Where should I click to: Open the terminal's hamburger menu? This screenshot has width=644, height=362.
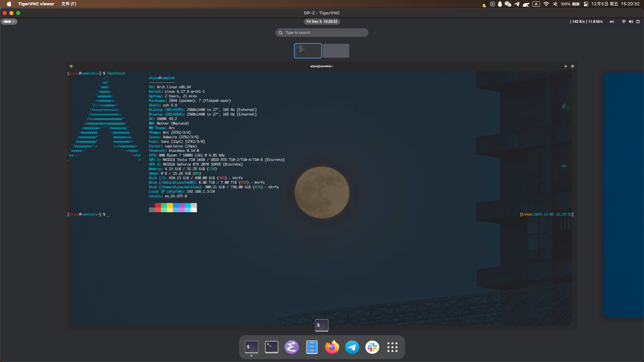pyautogui.click(x=573, y=66)
